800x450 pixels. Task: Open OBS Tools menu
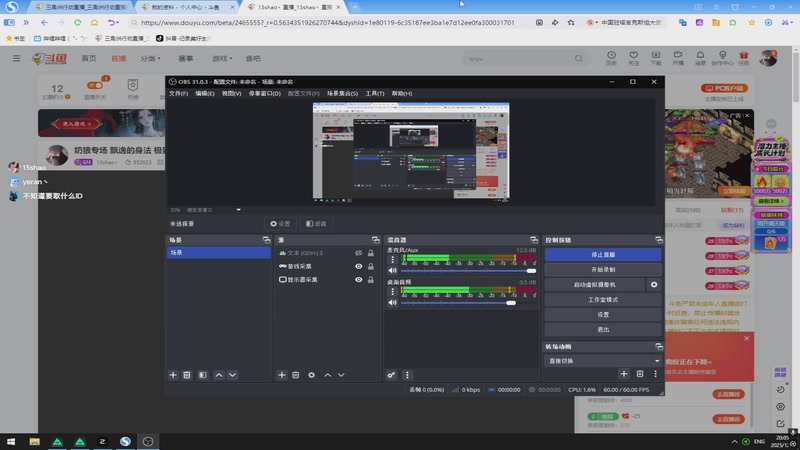(x=374, y=93)
